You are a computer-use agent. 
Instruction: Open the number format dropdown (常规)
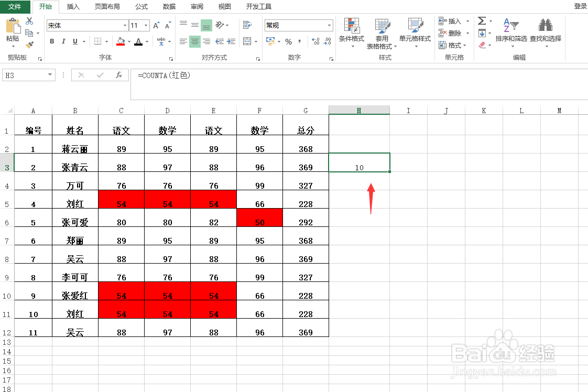pyautogui.click(x=329, y=26)
